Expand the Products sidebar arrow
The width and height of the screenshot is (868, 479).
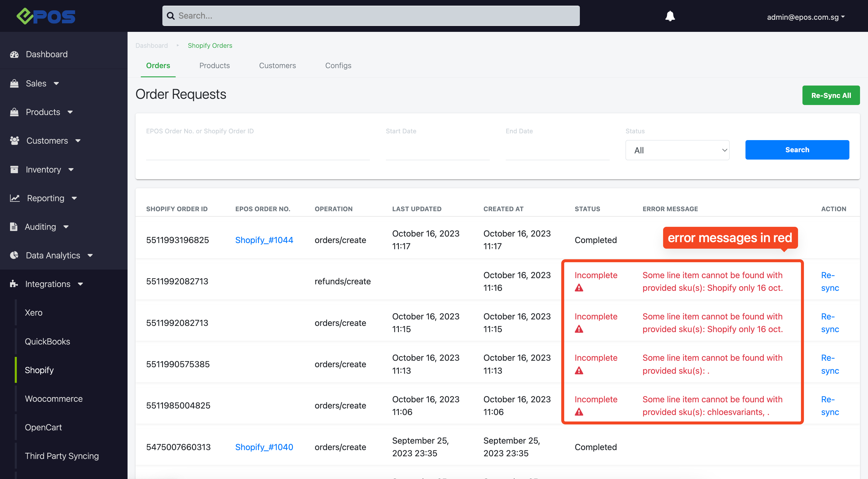70,112
